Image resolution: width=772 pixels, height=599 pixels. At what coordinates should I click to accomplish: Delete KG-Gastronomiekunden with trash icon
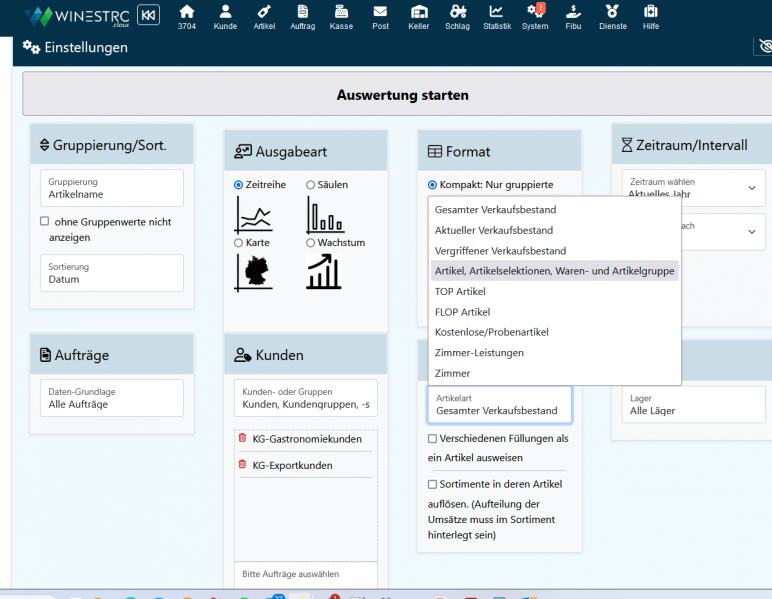pyautogui.click(x=242, y=438)
